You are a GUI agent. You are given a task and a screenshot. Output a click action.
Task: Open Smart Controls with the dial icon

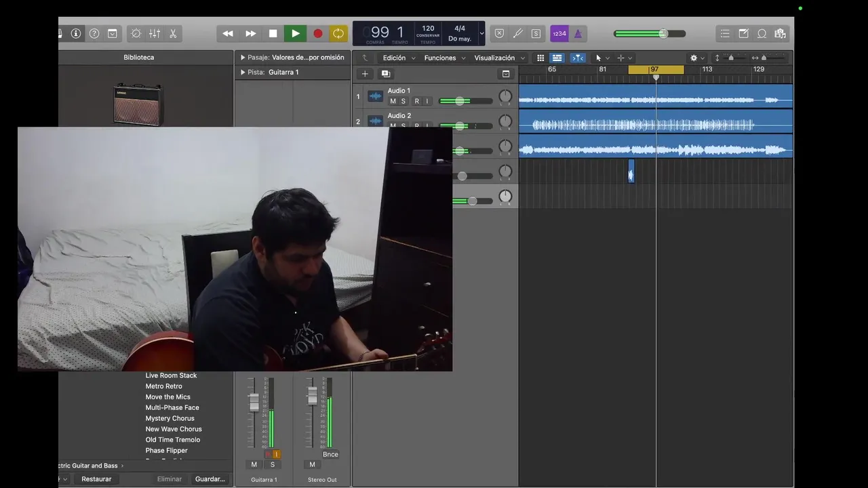[136, 33]
